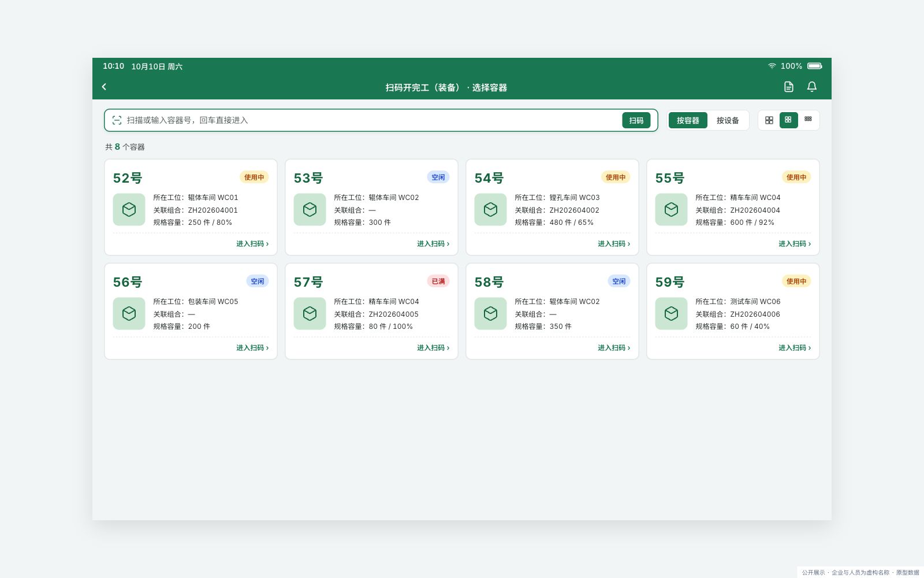Click 进入扫码 on the full 57号 card
924x578 pixels.
[x=433, y=348]
